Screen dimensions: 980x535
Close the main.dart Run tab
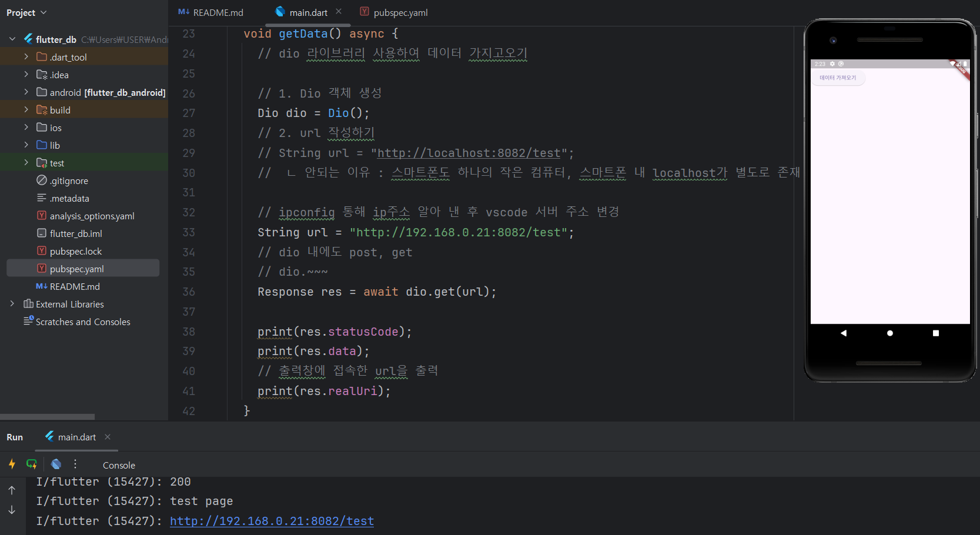coord(108,437)
